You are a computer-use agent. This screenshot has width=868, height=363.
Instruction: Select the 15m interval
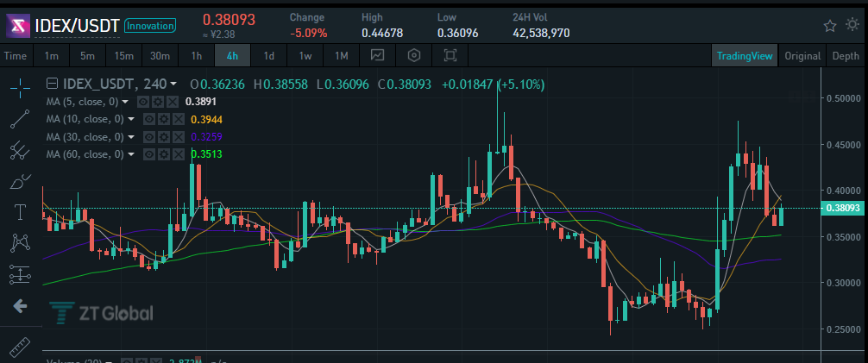124,55
